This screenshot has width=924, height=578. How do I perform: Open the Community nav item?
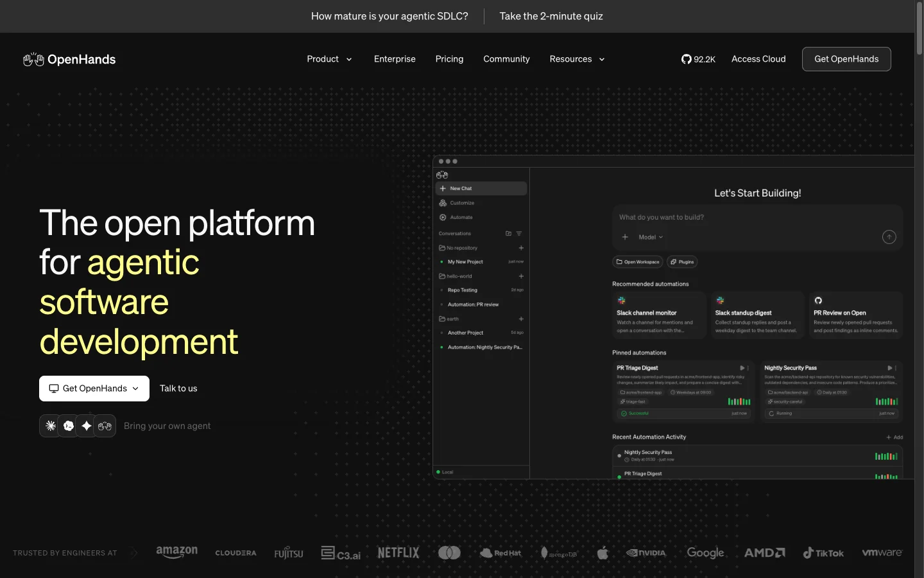[x=506, y=59]
